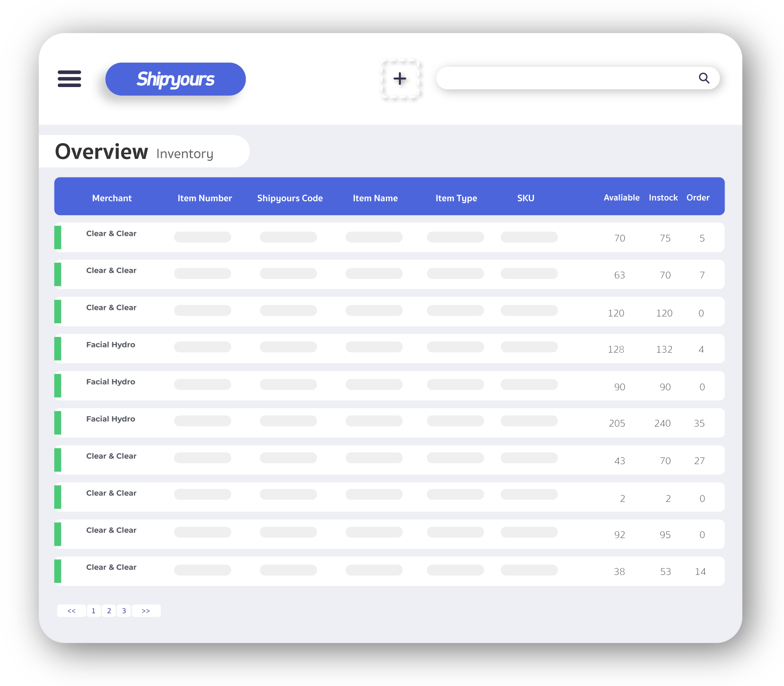Go to page 2
This screenshot has height=686, width=784.
click(x=109, y=611)
